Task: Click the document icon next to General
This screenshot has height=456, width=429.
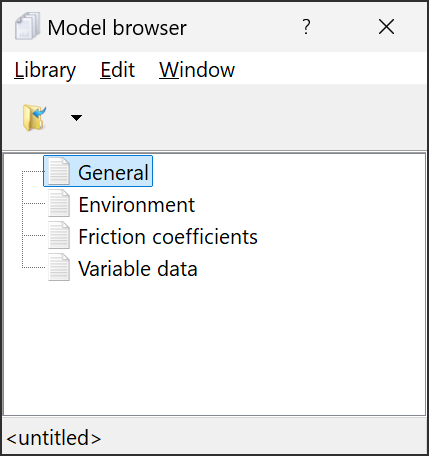Action: [59, 171]
